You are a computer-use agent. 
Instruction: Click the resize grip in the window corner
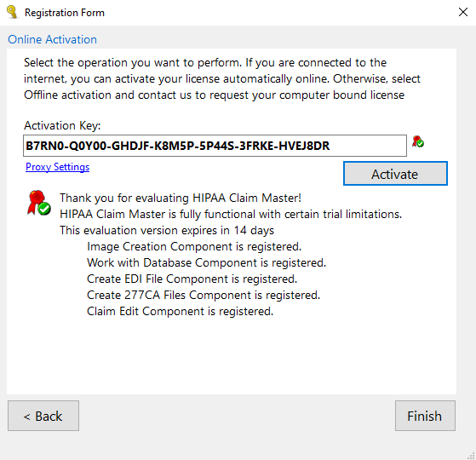tap(471, 456)
